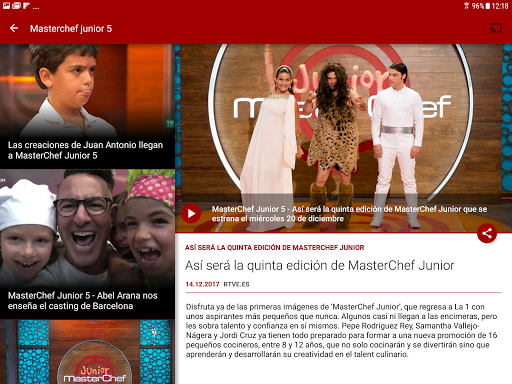Tap the video caption about 20 de diciembre
512x384 pixels.
349,214
